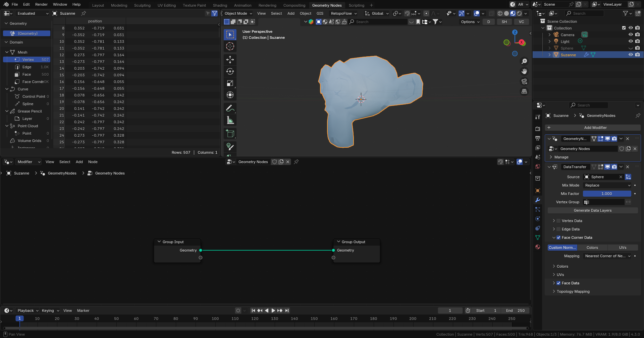
Task: Uncheck the Face Data checkbox
Action: [558, 283]
